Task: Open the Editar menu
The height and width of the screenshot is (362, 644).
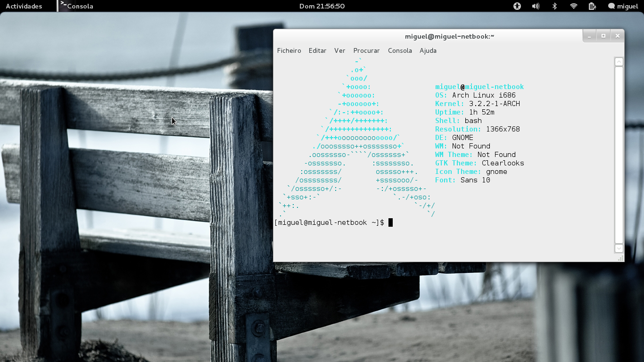Action: [317, 50]
